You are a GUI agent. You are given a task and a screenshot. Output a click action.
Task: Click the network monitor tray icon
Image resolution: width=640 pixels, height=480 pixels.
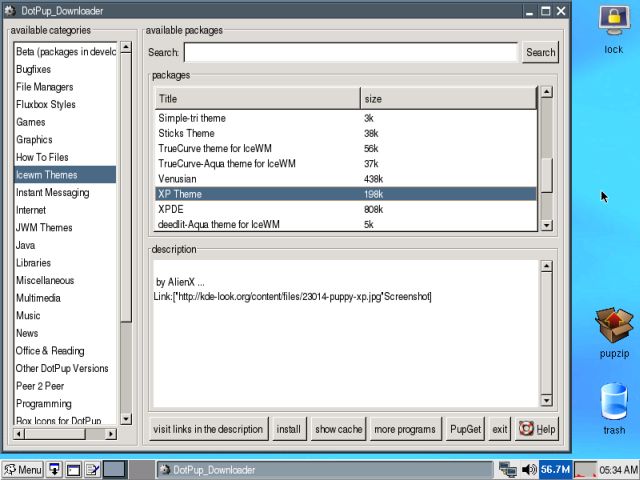click(x=507, y=470)
